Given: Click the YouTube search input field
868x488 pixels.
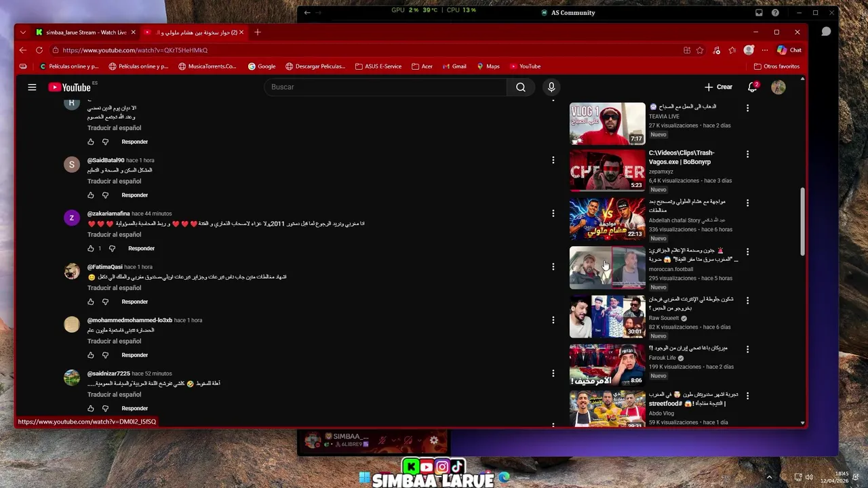Looking at the screenshot, I should point(385,87).
